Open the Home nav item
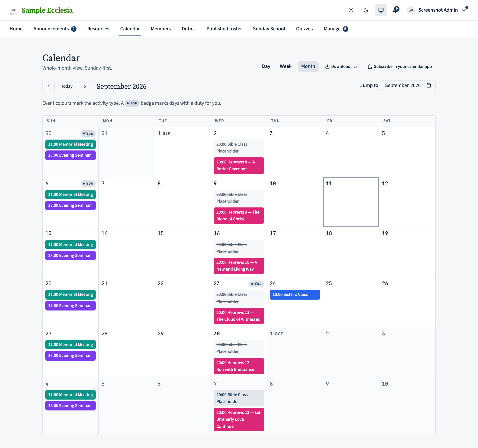Viewport: 478px width, 448px height. (x=16, y=29)
